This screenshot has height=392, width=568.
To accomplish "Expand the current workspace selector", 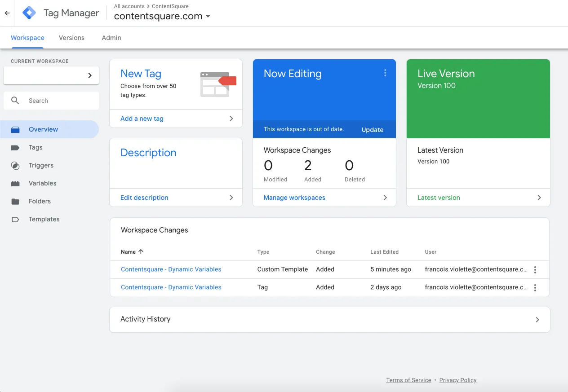I will (x=51, y=75).
